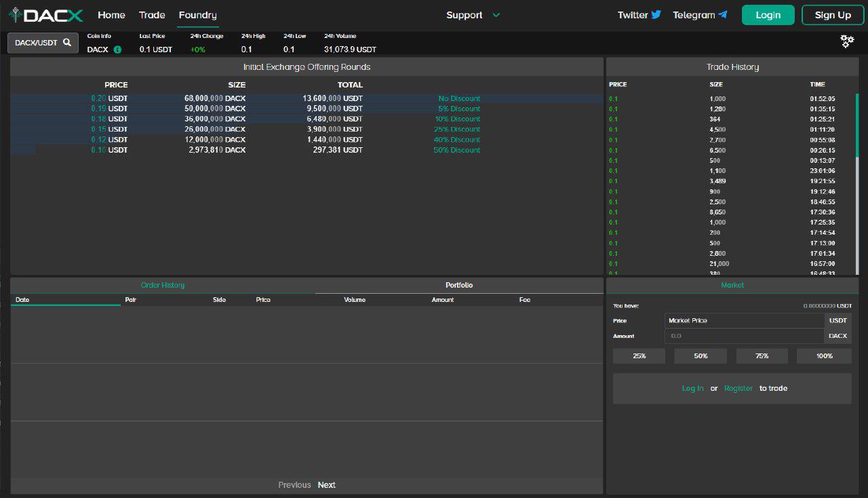Image resolution: width=868 pixels, height=498 pixels.
Task: Click the 31,073.9 USDT 24h volume value
Action: (350, 50)
